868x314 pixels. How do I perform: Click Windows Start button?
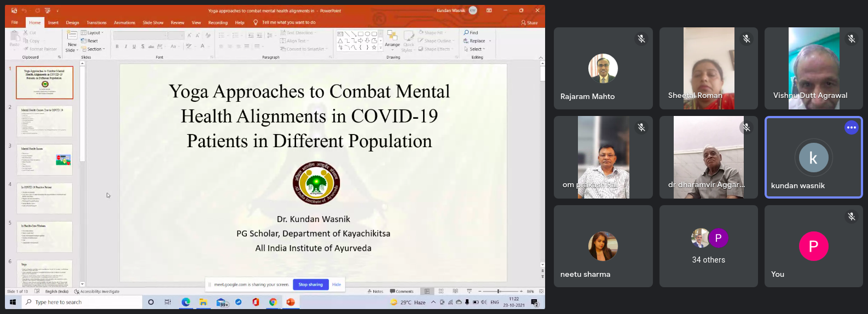point(13,302)
